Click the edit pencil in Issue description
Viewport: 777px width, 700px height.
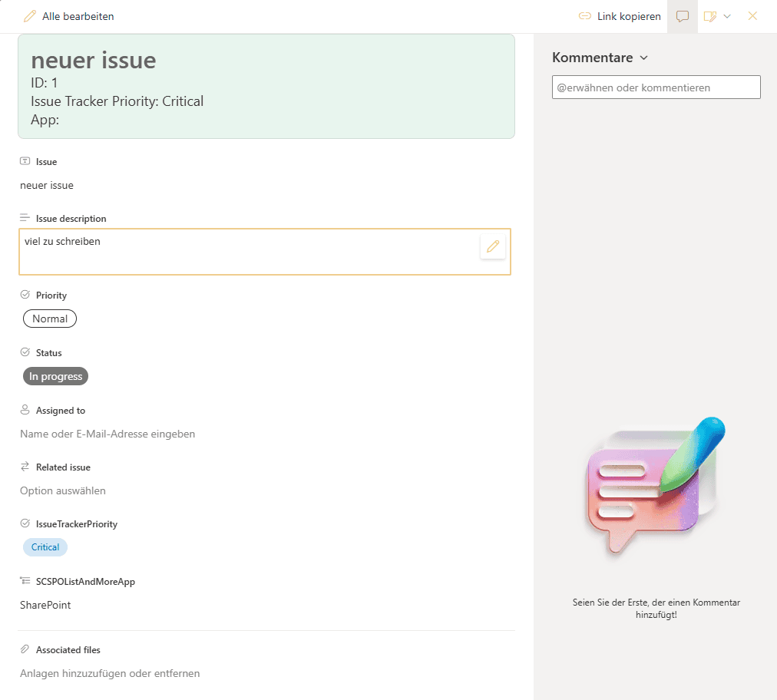point(493,246)
